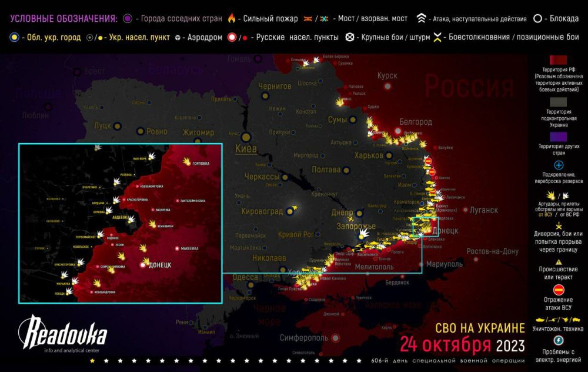This screenshot has width=588, height=372.
Task: Click the grey Ukraine-controlled territory swatch
Action: (558, 100)
